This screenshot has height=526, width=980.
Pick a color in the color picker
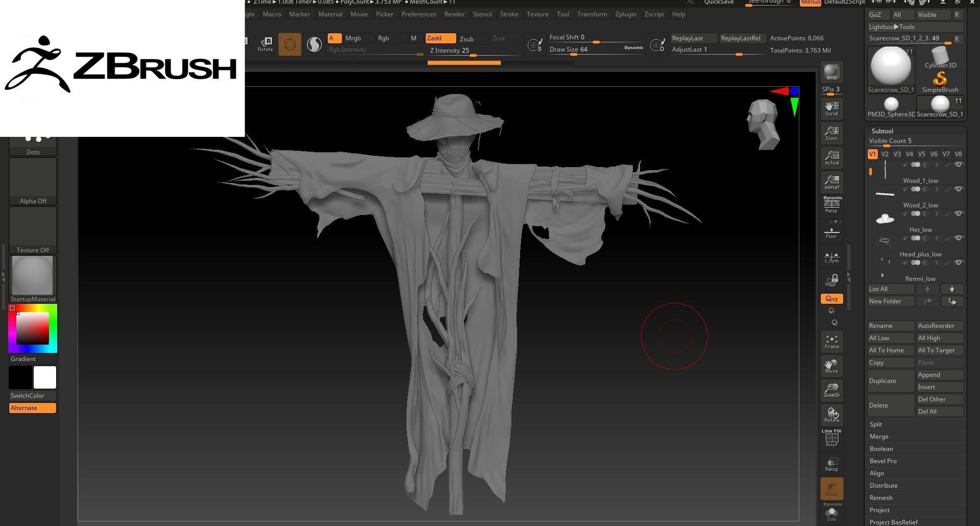pos(33,328)
